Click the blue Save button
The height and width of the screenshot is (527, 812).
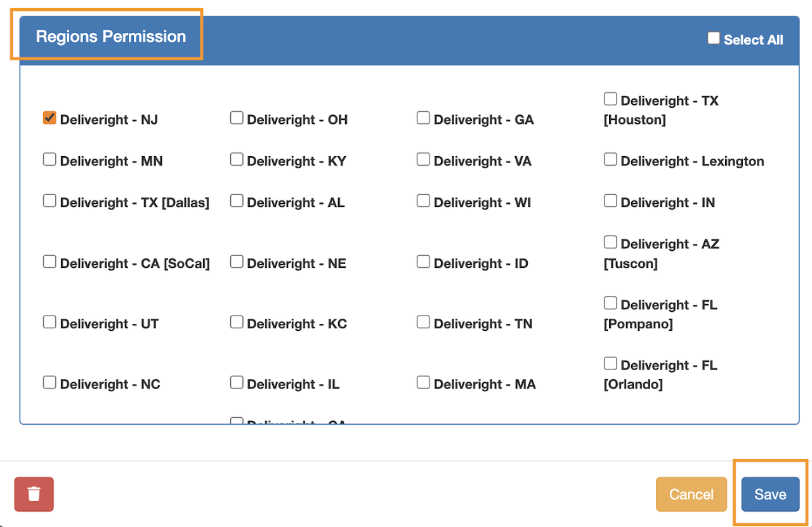pyautogui.click(x=770, y=494)
